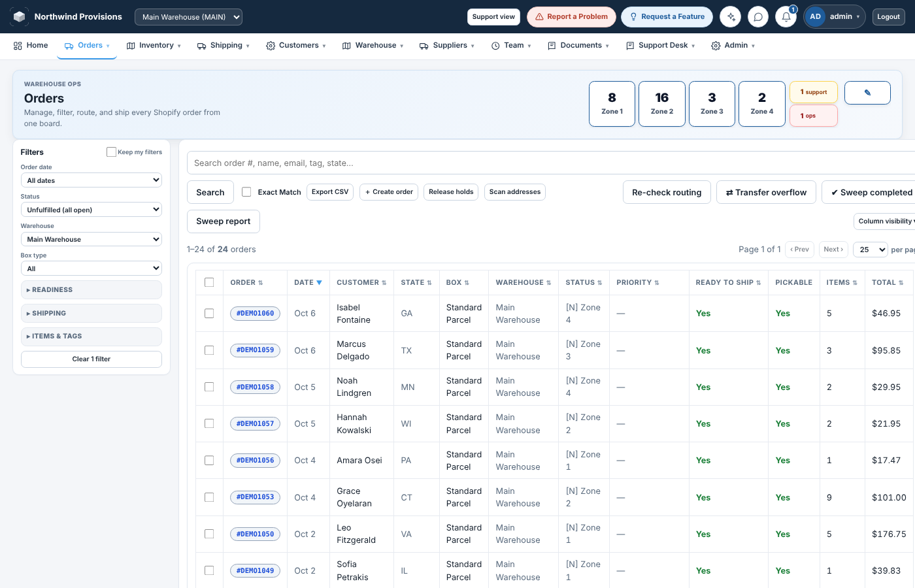
Task: Open the chat bubble messages icon
Action: [x=758, y=17]
